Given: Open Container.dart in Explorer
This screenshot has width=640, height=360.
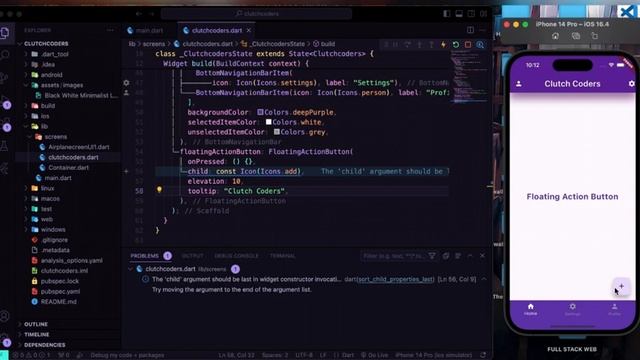Looking at the screenshot, I should [68, 167].
